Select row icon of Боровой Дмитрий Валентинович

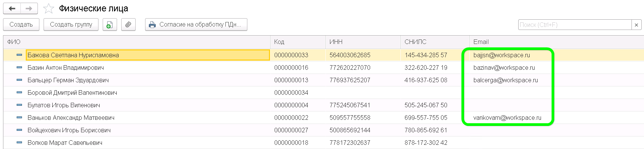[x=19, y=93]
